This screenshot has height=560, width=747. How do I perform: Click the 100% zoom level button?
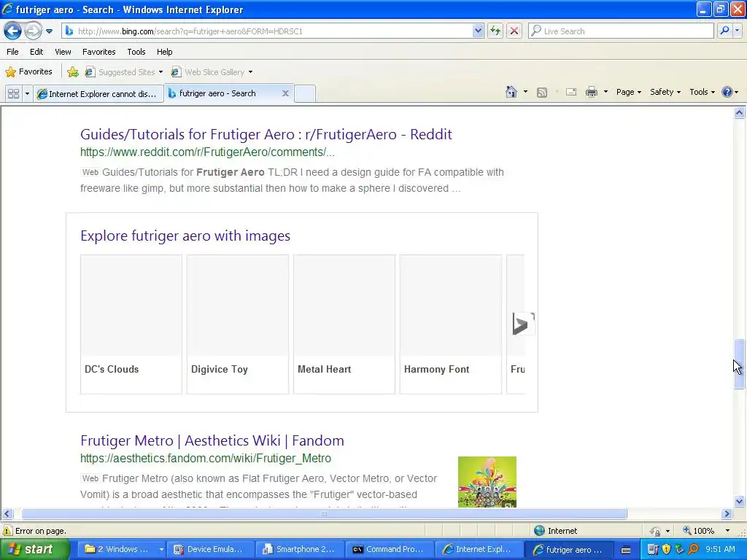click(x=699, y=531)
